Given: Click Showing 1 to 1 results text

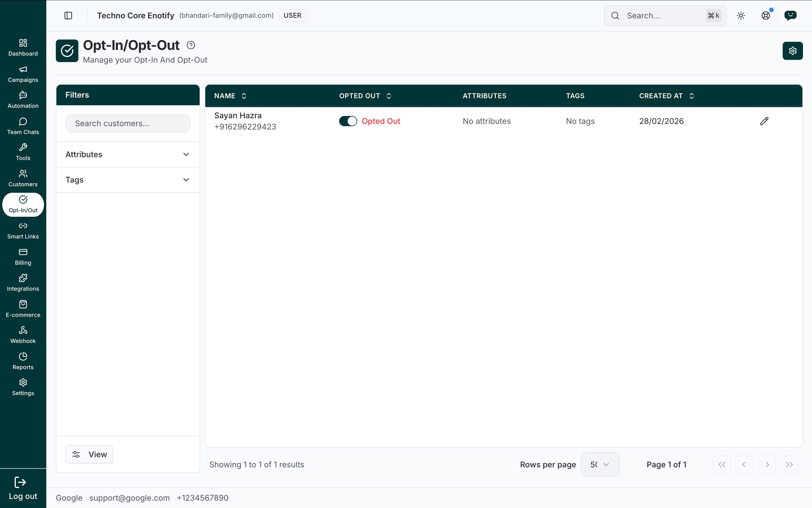Looking at the screenshot, I should [x=257, y=464].
